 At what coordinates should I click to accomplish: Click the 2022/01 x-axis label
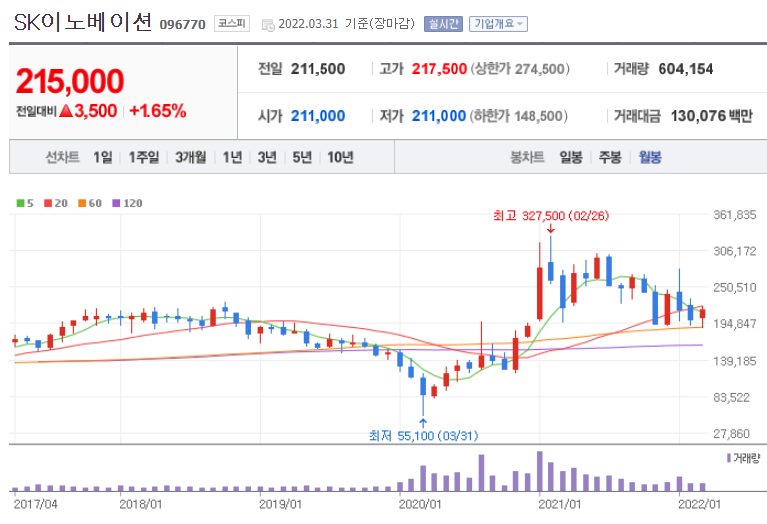[x=699, y=504]
